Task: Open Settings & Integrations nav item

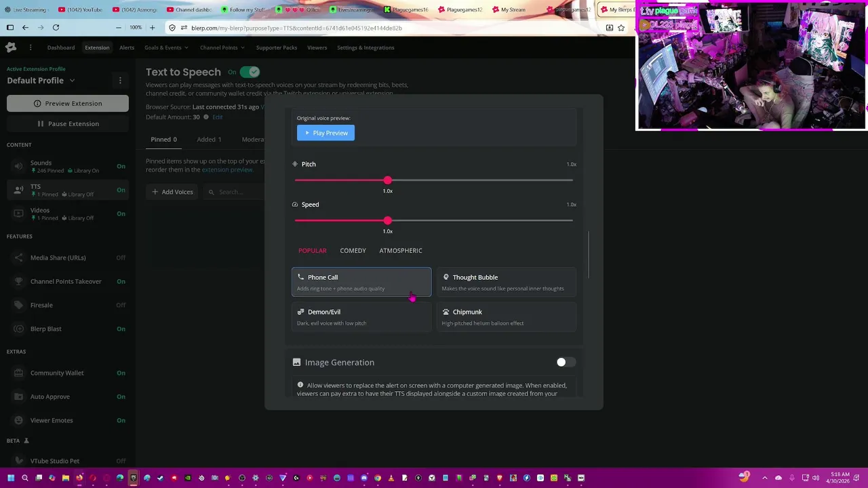Action: [366, 47]
